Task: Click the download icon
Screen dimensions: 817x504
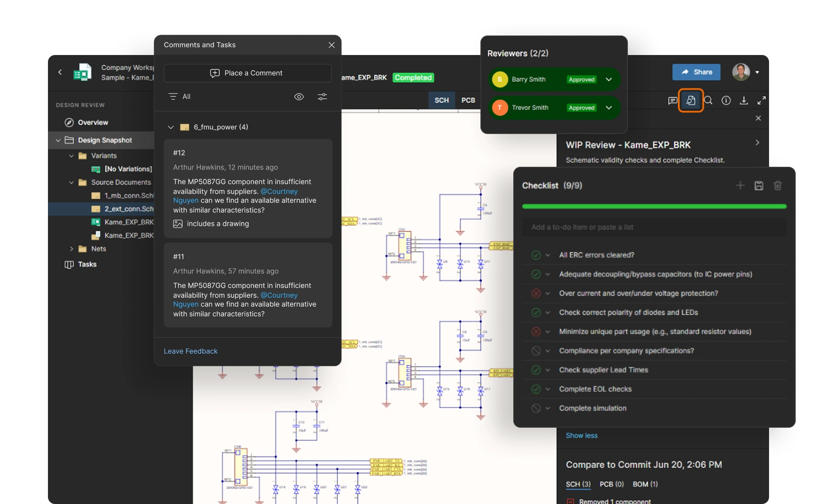Action: coord(744,101)
